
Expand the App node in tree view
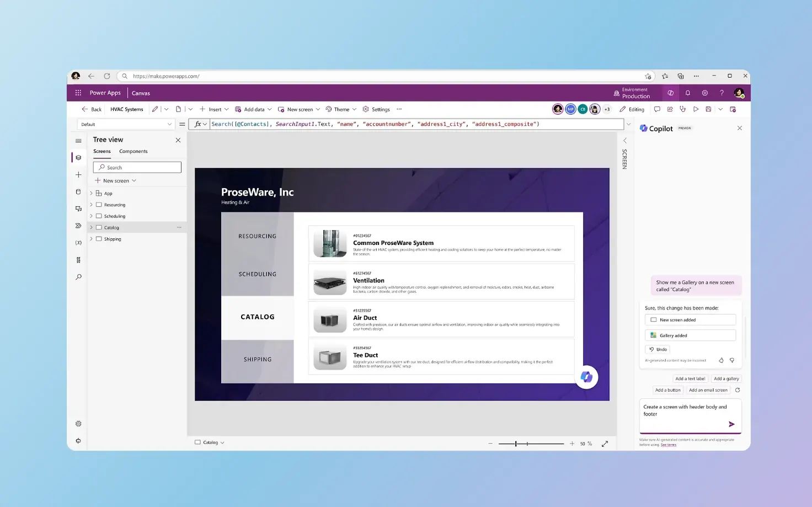[x=91, y=193]
